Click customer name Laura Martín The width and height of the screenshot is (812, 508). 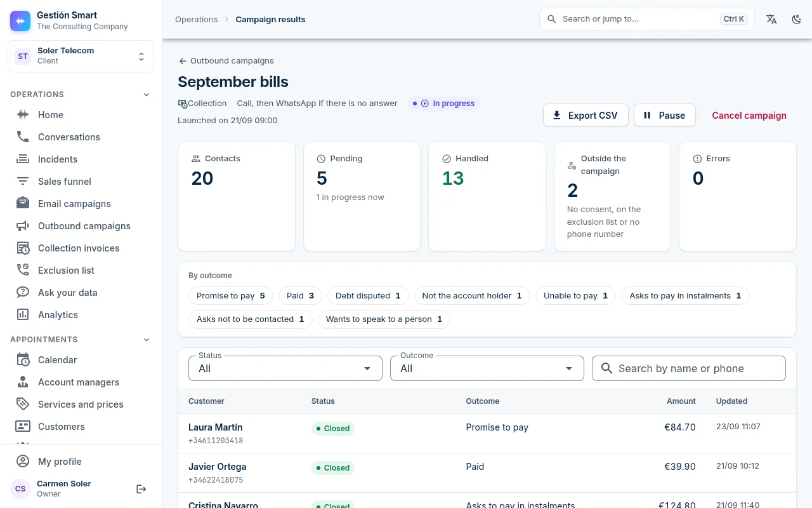coord(216,427)
